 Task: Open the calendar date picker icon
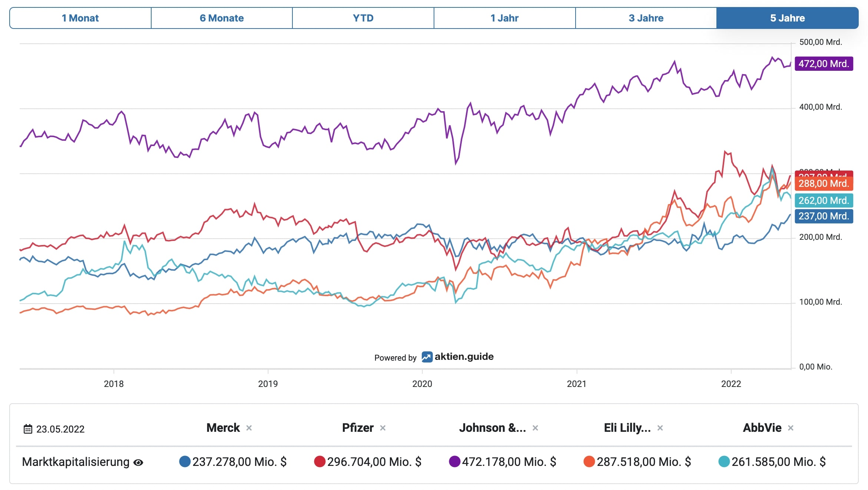[28, 429]
